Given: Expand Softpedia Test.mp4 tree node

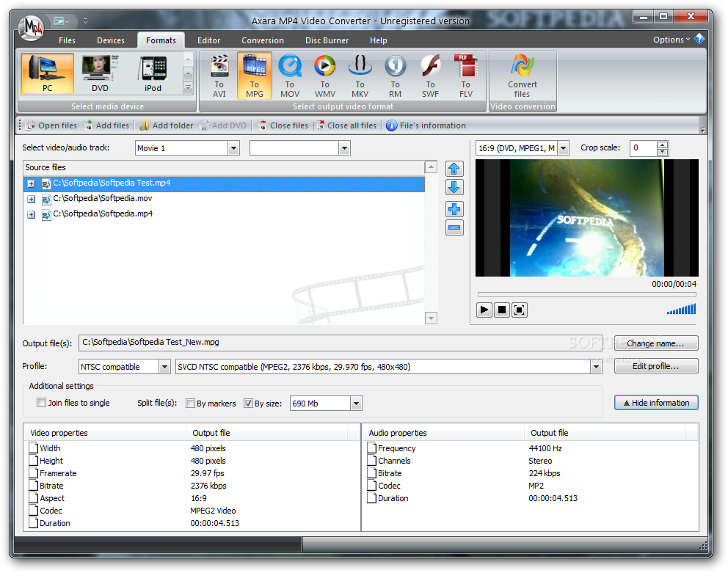Looking at the screenshot, I should tap(31, 184).
